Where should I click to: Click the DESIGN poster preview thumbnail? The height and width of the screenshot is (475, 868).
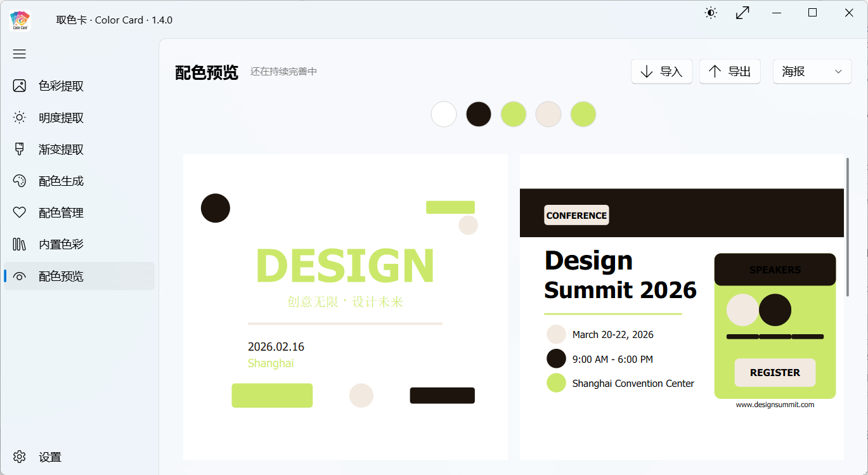tap(346, 306)
